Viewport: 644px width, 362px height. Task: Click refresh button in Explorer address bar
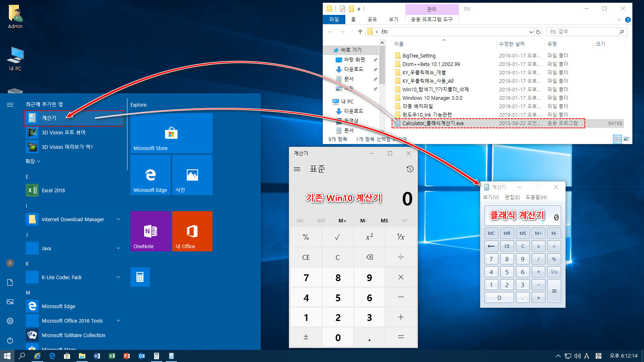pyautogui.click(x=538, y=32)
